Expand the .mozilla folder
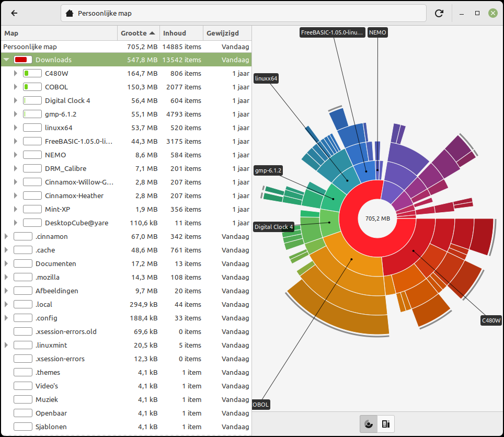The height and width of the screenshot is (437, 504). point(6,277)
